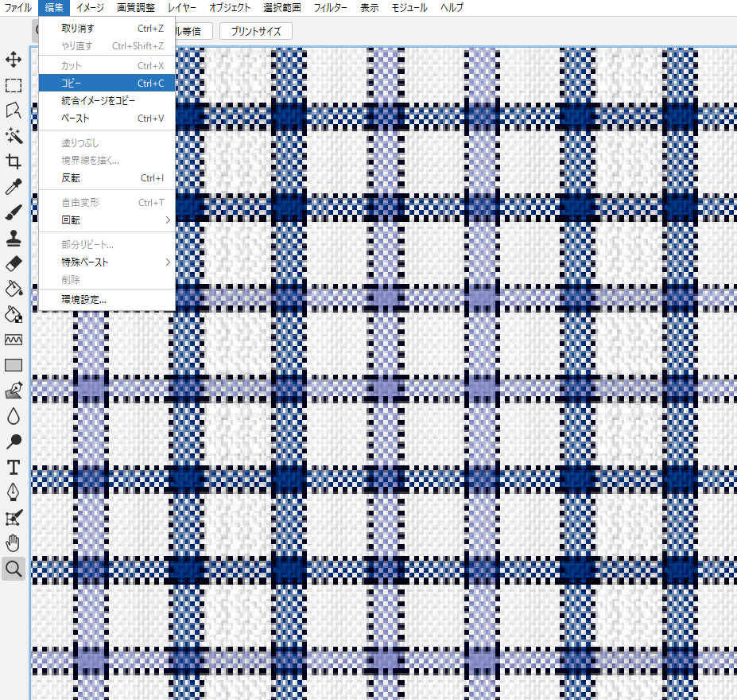The height and width of the screenshot is (700, 737).
Task: Select the Stamp tool
Action: click(x=14, y=238)
